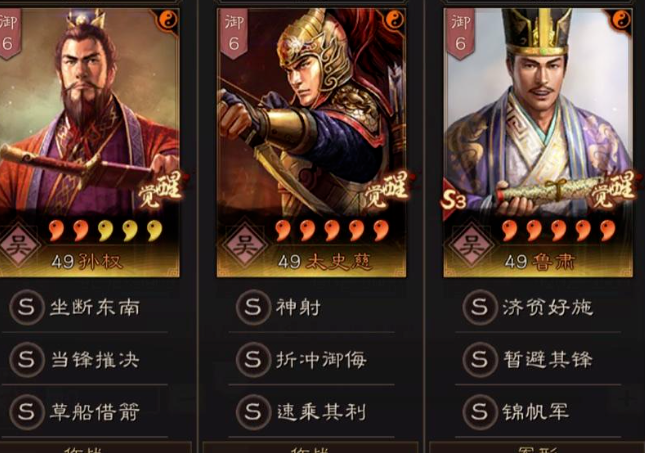
Task: Select the 太史慈 hero card portrait
Action: tap(311, 143)
